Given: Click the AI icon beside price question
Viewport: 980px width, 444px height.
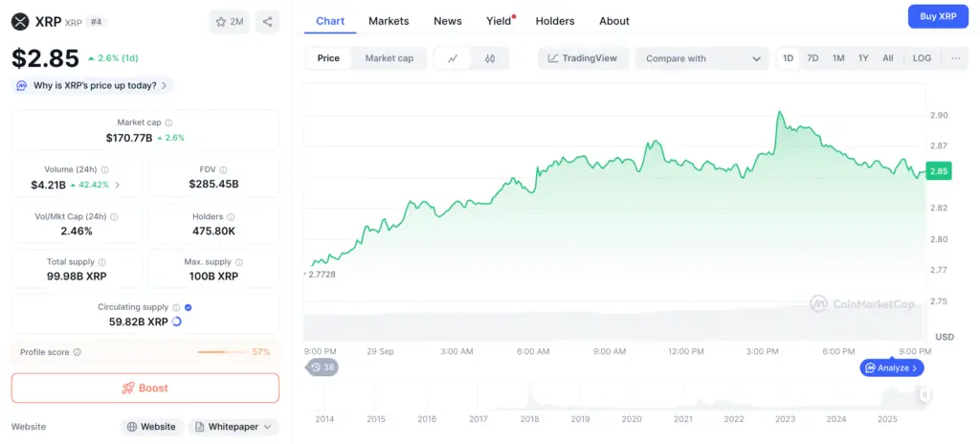Looking at the screenshot, I should [x=22, y=86].
